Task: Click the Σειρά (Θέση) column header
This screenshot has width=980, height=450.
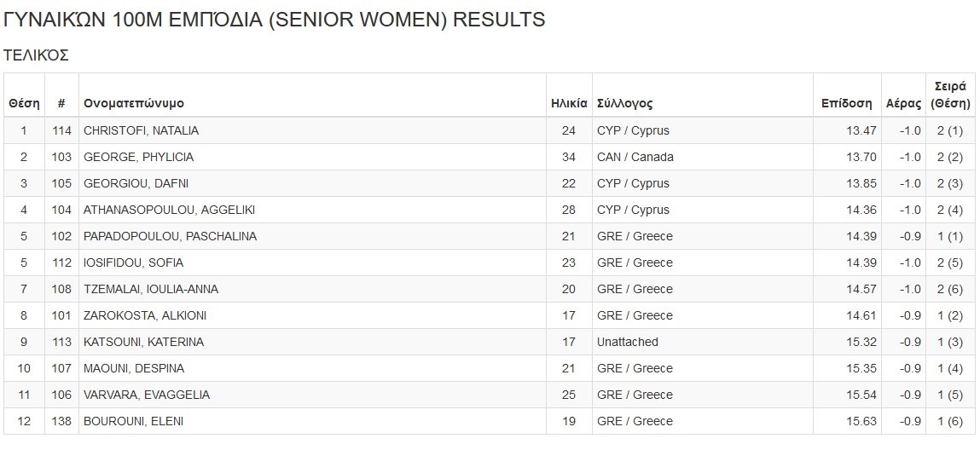Action: [950, 95]
